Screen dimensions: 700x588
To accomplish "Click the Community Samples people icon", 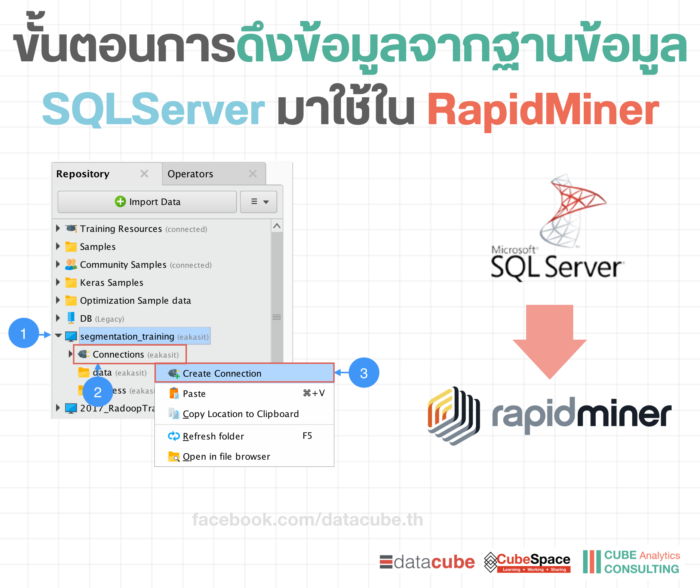I will coord(71,264).
